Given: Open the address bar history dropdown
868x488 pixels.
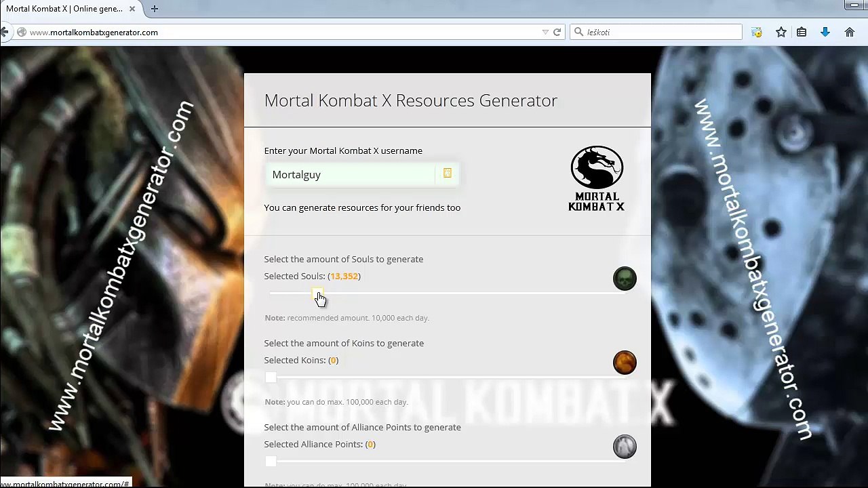Looking at the screenshot, I should (545, 32).
